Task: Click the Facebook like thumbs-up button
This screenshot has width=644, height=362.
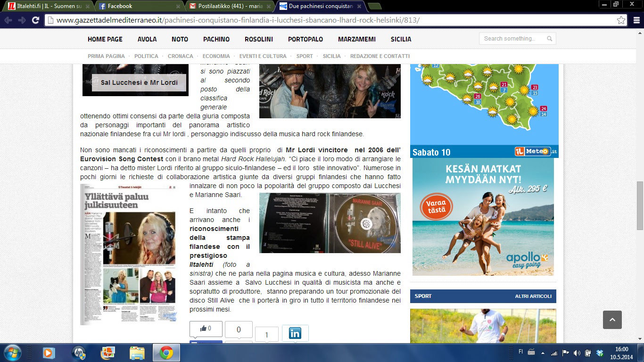Action: tap(206, 329)
